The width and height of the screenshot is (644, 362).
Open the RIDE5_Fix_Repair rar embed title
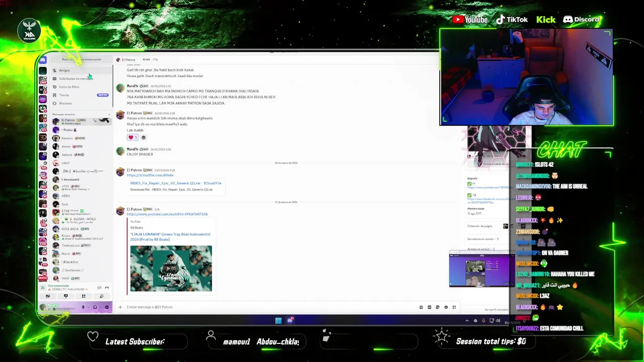[x=176, y=183]
